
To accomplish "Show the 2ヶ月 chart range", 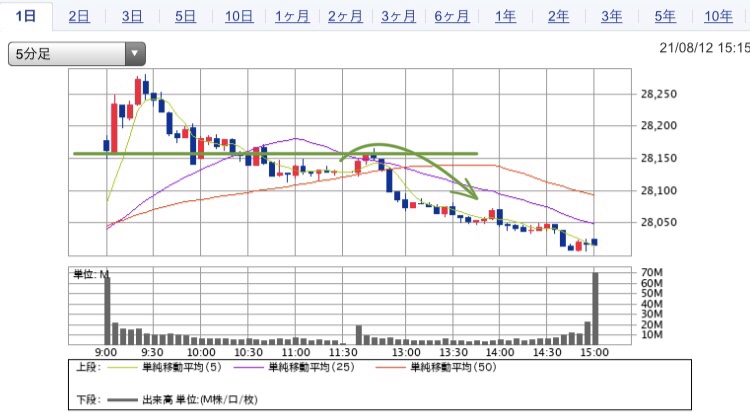I will point(345,17).
